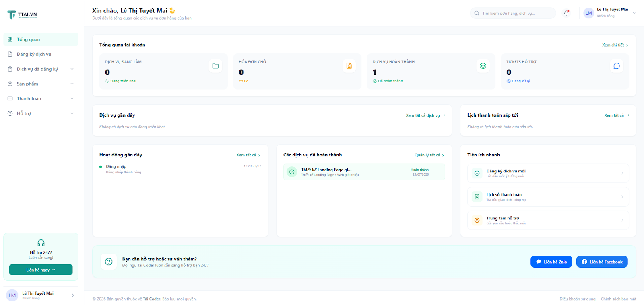
Task: Open the Xem chi tiết link
Action: [615, 45]
